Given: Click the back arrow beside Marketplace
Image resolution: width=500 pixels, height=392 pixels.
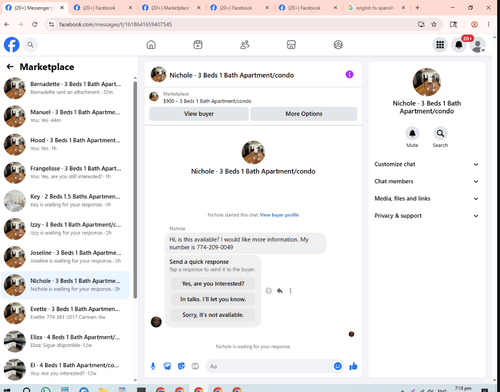Looking at the screenshot, I should coord(10,67).
